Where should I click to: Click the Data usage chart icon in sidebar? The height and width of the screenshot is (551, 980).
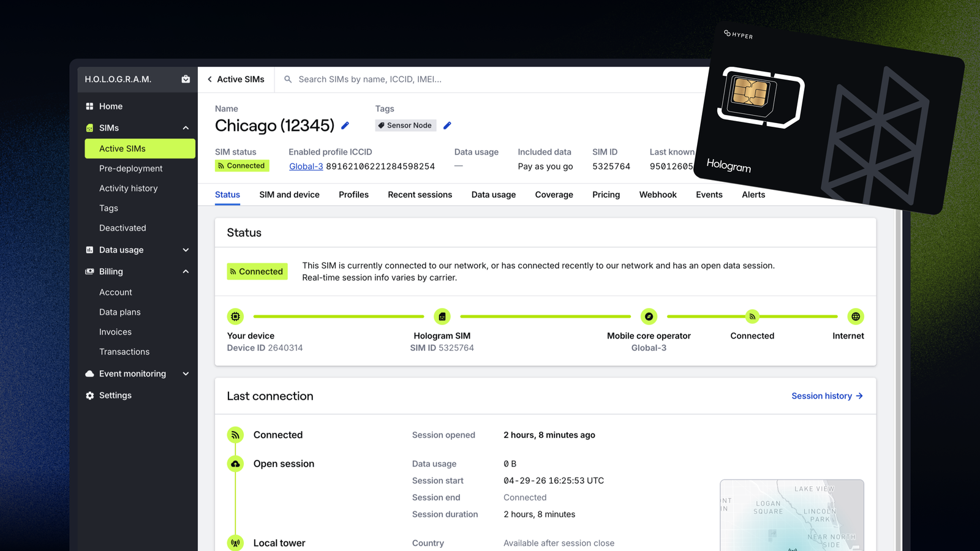click(89, 250)
